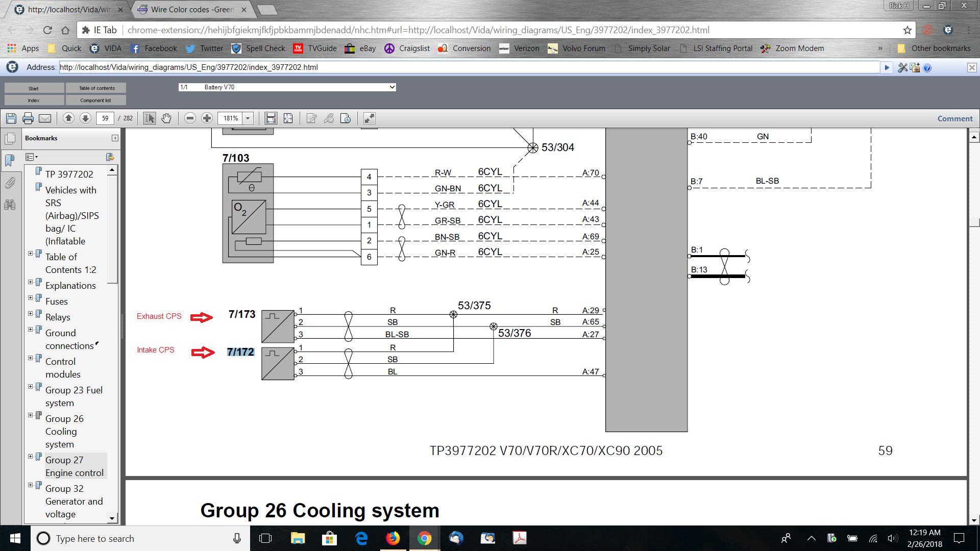Select the Hand pan tool
Viewport: 980px width, 551px height.
pyautogui.click(x=166, y=118)
